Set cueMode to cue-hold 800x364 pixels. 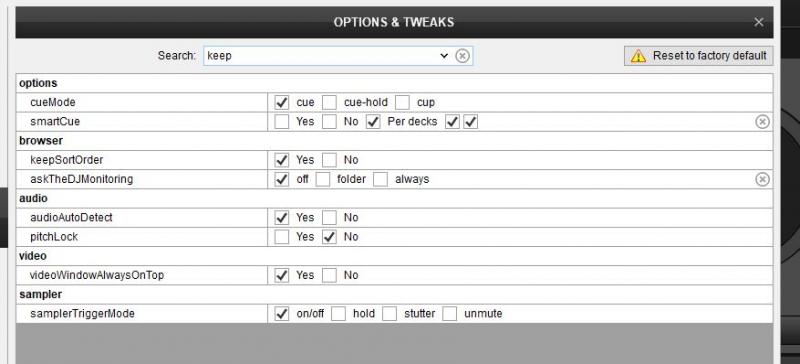point(330,102)
